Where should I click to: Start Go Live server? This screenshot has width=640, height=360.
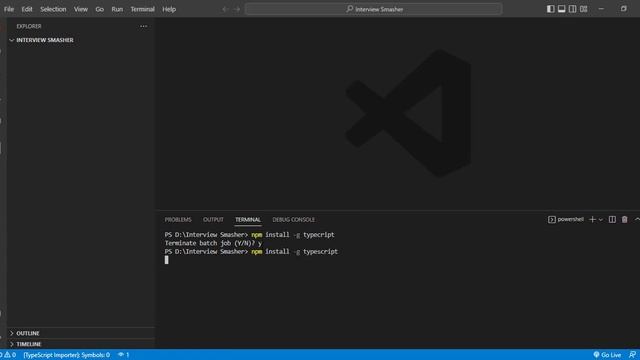point(607,355)
